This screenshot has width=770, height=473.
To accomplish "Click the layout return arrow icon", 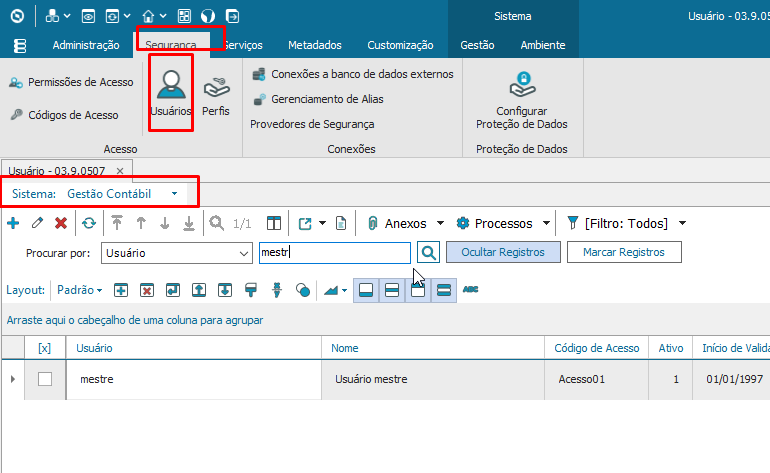I will pos(173,290).
